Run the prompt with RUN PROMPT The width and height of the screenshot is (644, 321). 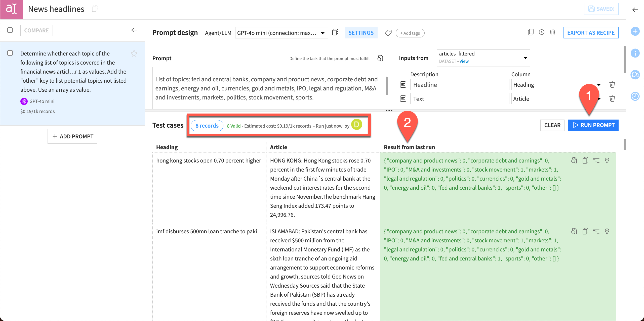click(593, 125)
